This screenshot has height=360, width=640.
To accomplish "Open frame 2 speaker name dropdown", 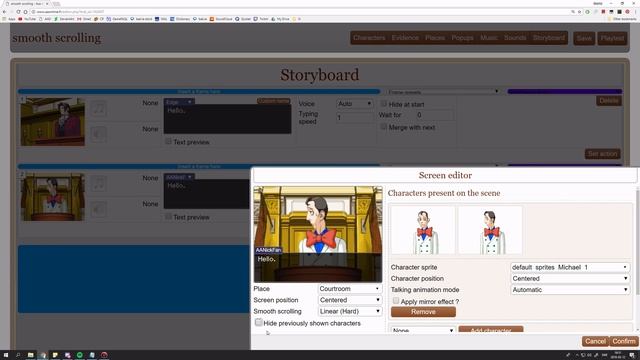I will click(x=179, y=177).
